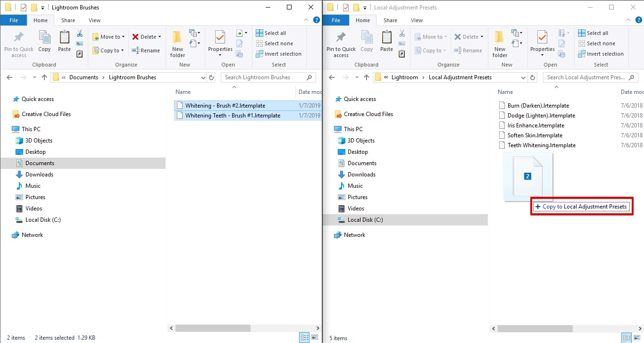Viewport: 644px width, 343px height.
Task: Go back in Local Adjustment Presets window
Action: pos(332,77)
